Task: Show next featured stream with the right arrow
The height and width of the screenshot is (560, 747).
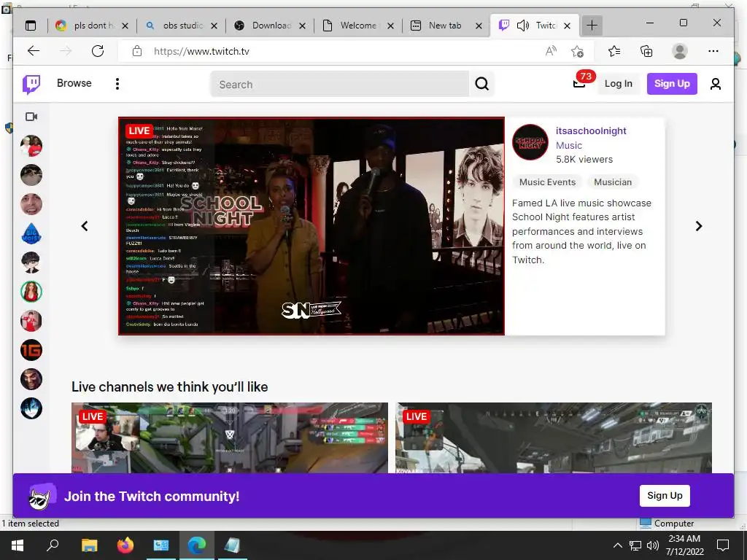Action: (698, 226)
